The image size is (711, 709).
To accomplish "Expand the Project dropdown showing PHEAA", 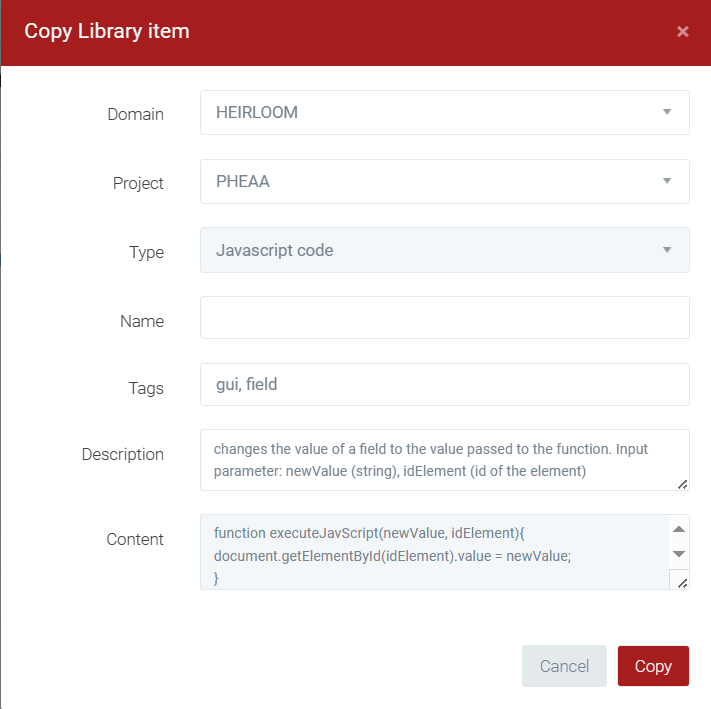I will click(444, 181).
